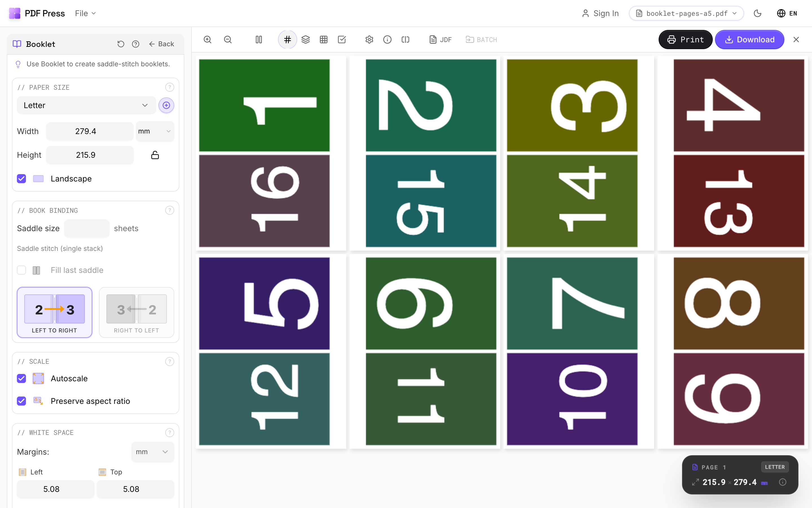
Task: Zoom in on the preview
Action: (x=207, y=40)
